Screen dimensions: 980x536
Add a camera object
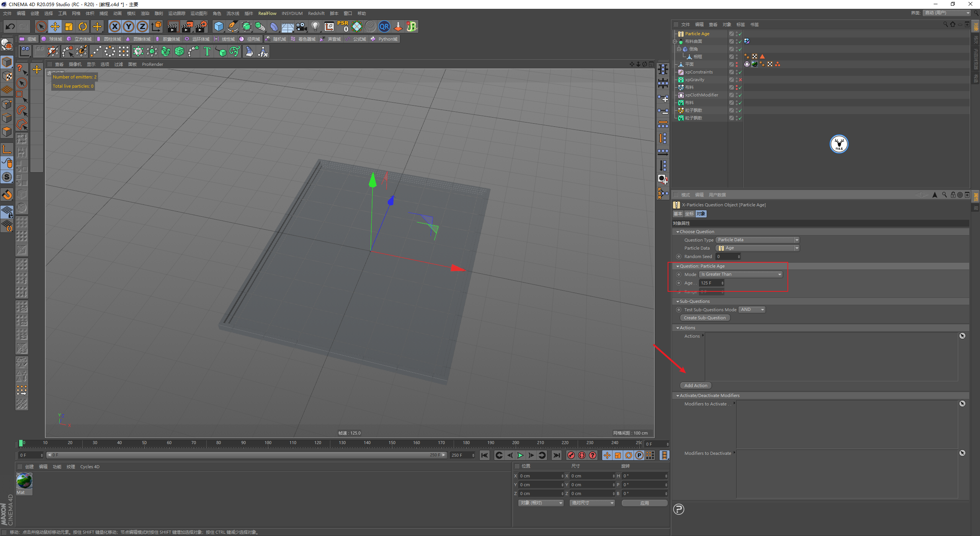[301, 26]
